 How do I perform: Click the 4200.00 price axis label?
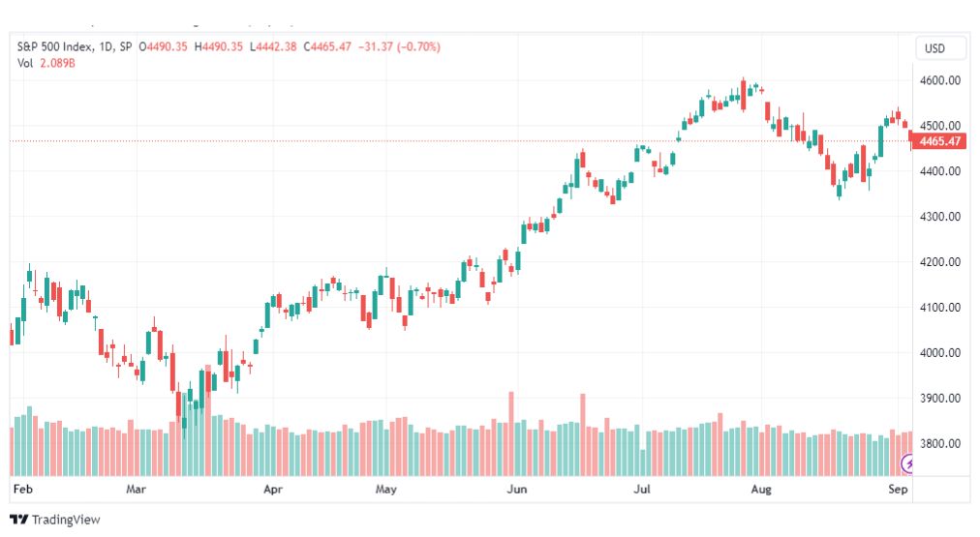(940, 262)
